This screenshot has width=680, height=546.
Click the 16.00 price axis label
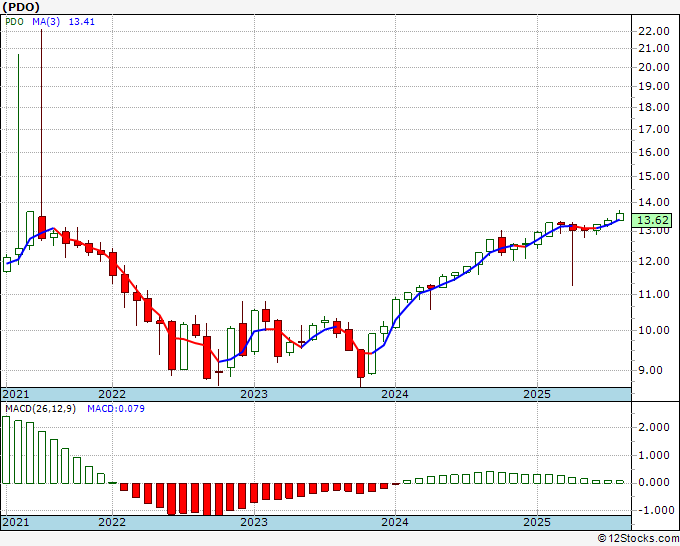pos(654,152)
